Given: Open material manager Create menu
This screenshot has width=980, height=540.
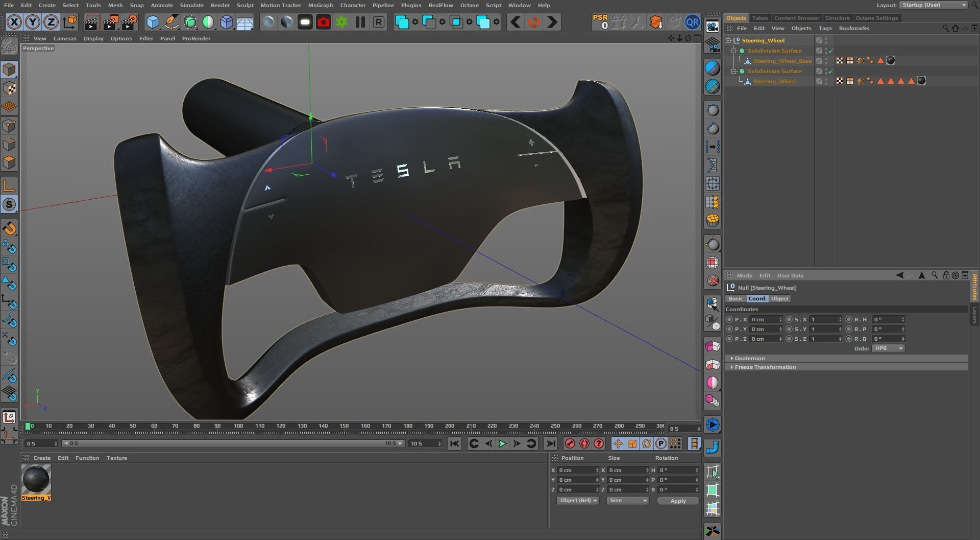Looking at the screenshot, I should (42, 458).
